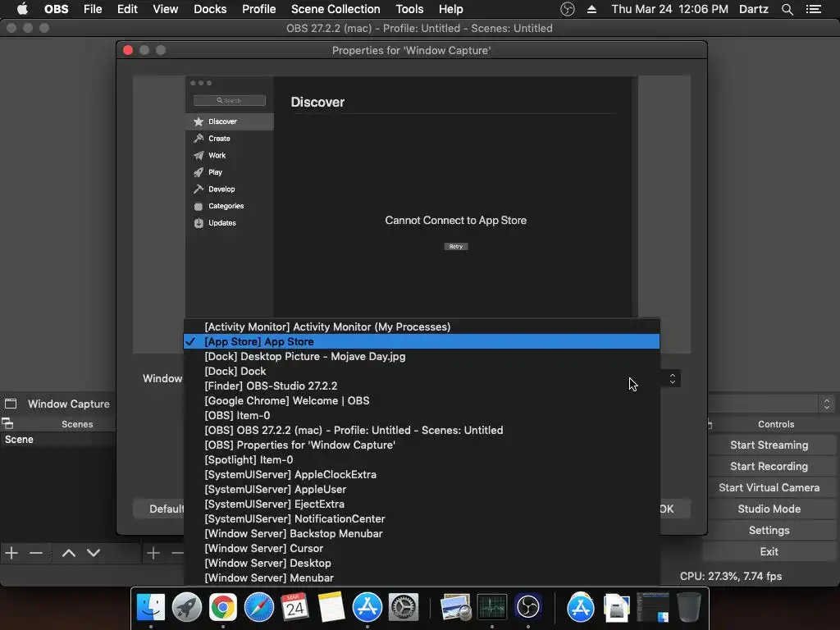Launch Google Chrome from the dock
The height and width of the screenshot is (630, 840).
coord(223,607)
